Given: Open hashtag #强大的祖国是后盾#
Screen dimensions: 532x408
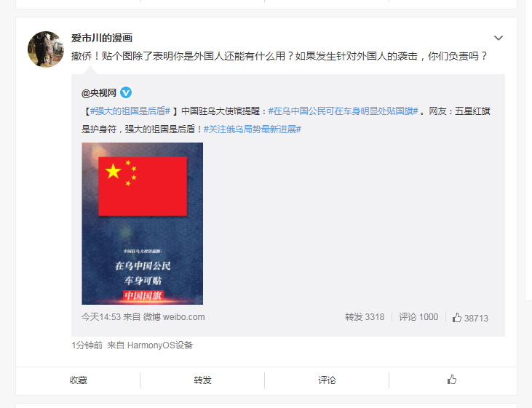Looking at the screenshot, I should pos(130,111).
